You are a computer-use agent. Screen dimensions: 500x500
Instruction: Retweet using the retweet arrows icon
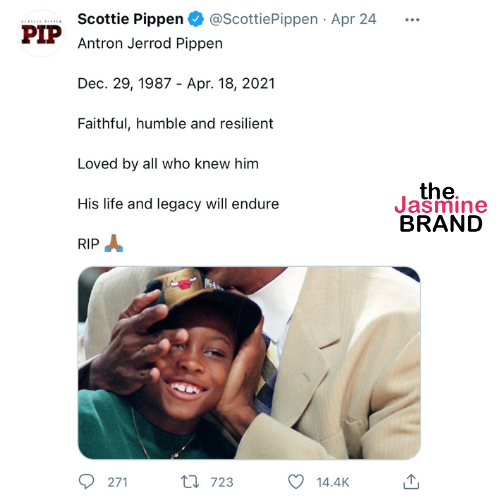coord(190,482)
